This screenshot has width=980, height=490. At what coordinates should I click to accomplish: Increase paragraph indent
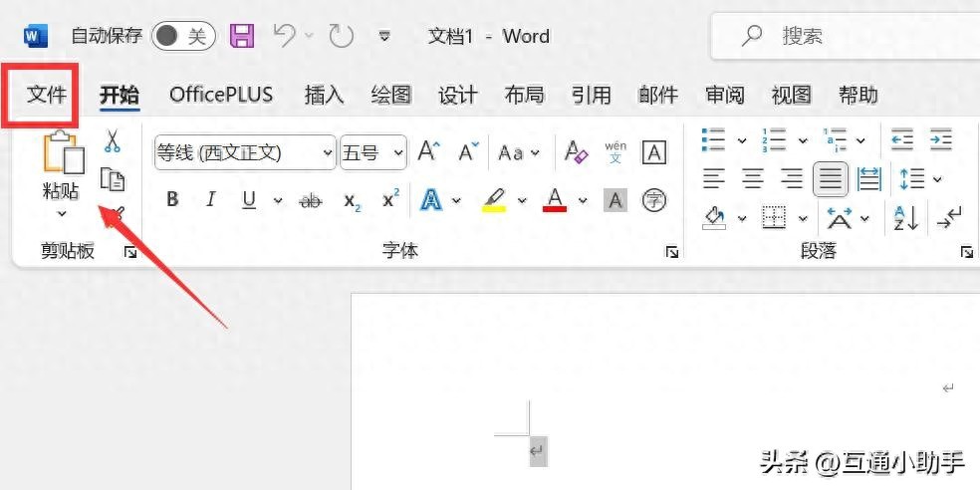coord(940,140)
